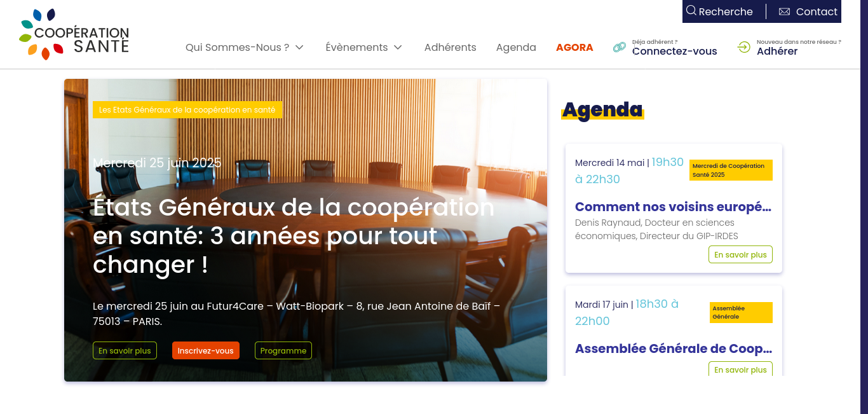The height and width of the screenshot is (414, 868).
Task: Click the envelope Contact icon
Action: (x=784, y=11)
